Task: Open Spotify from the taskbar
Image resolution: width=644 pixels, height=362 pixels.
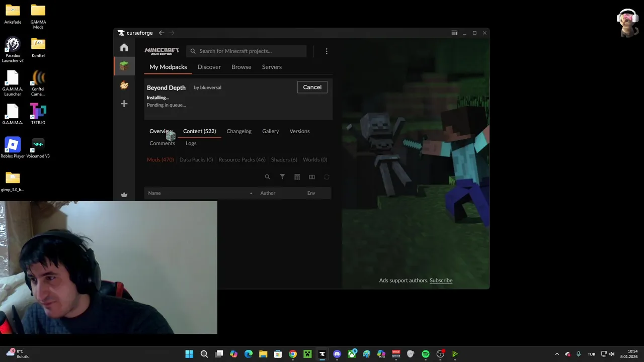Action: 426,354
